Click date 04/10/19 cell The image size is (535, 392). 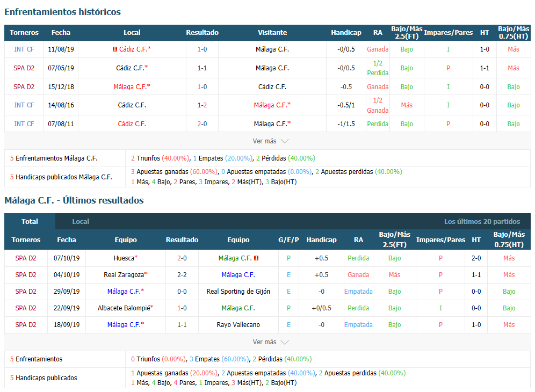pyautogui.click(x=67, y=274)
